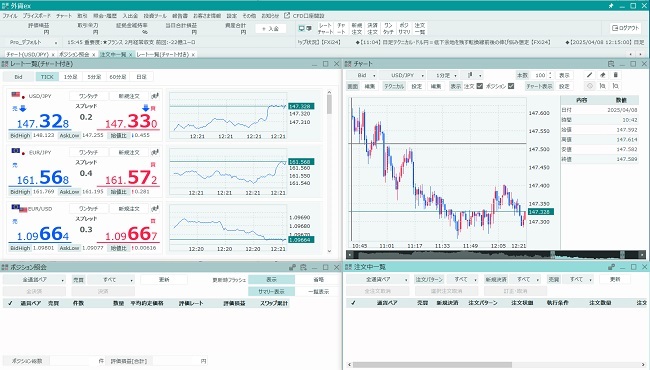Image resolution: width=650 pixels, height=370 pixels.
Task: Open the 注文パターン すべて dropdown
Action: click(462, 280)
